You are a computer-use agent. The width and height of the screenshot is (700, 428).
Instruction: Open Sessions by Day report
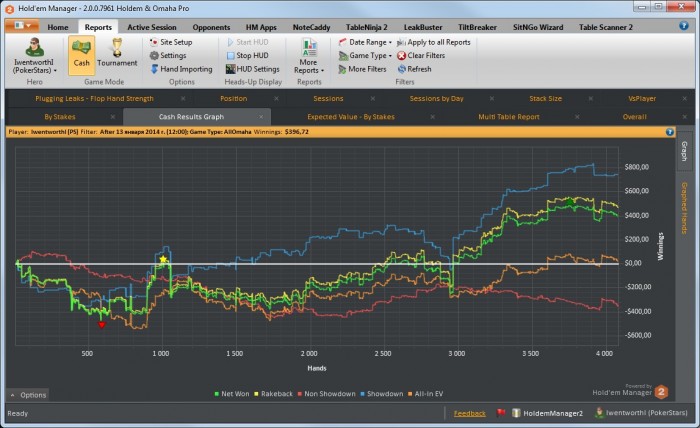(x=437, y=99)
